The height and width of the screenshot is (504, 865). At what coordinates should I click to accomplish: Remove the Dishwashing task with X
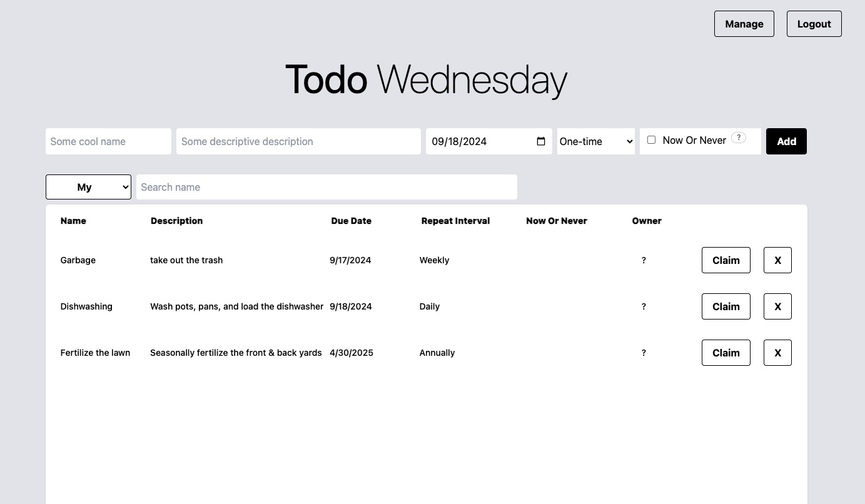777,306
